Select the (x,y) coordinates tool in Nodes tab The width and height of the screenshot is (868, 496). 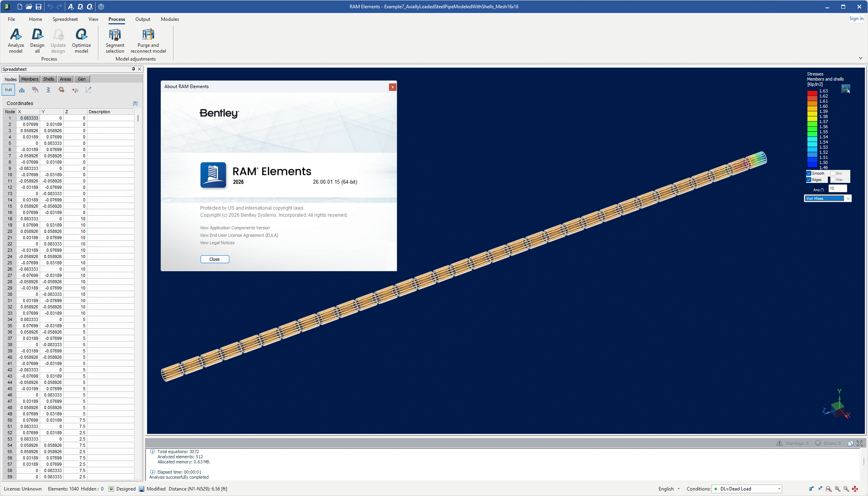pos(8,90)
